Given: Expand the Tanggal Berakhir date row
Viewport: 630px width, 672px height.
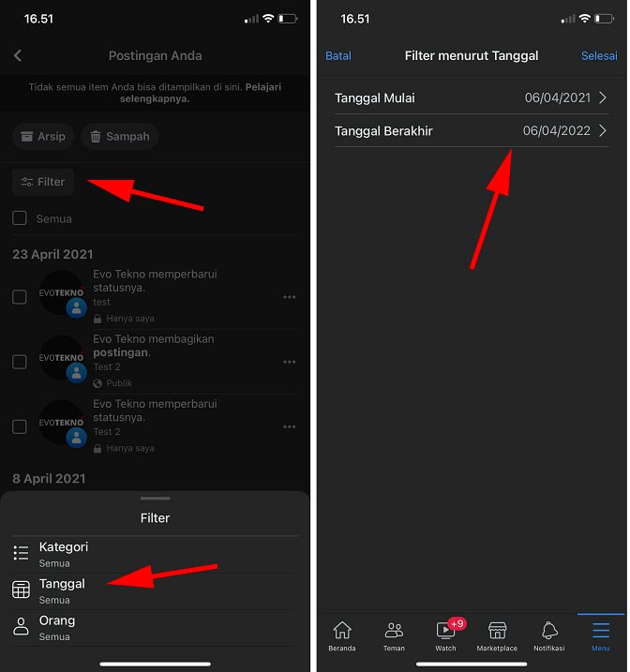Looking at the screenshot, I should [x=472, y=130].
